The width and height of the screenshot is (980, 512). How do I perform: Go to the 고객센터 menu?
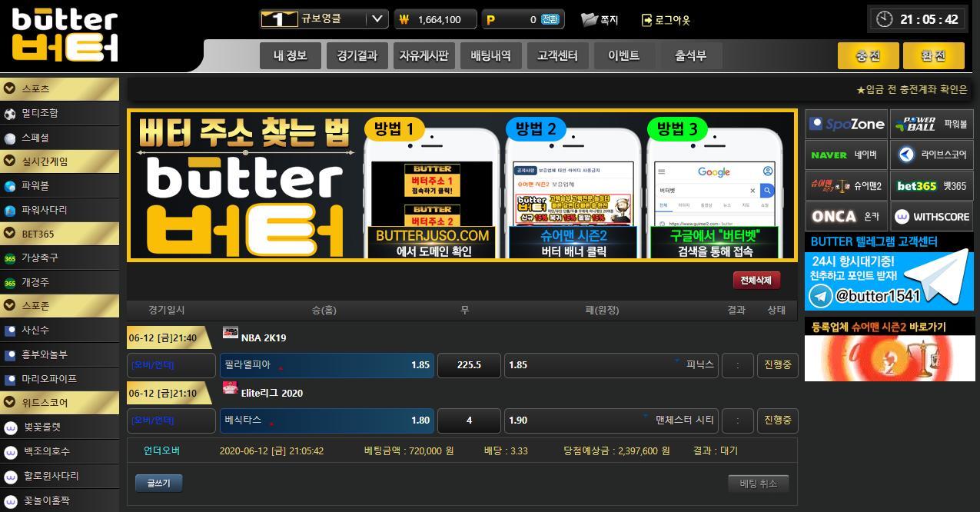pyautogui.click(x=557, y=55)
